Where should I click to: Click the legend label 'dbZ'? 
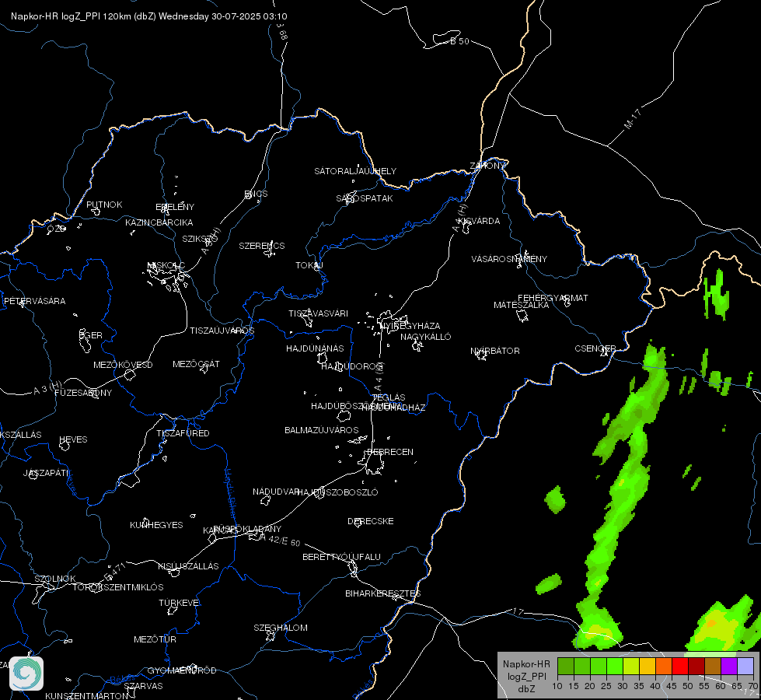pos(526,689)
